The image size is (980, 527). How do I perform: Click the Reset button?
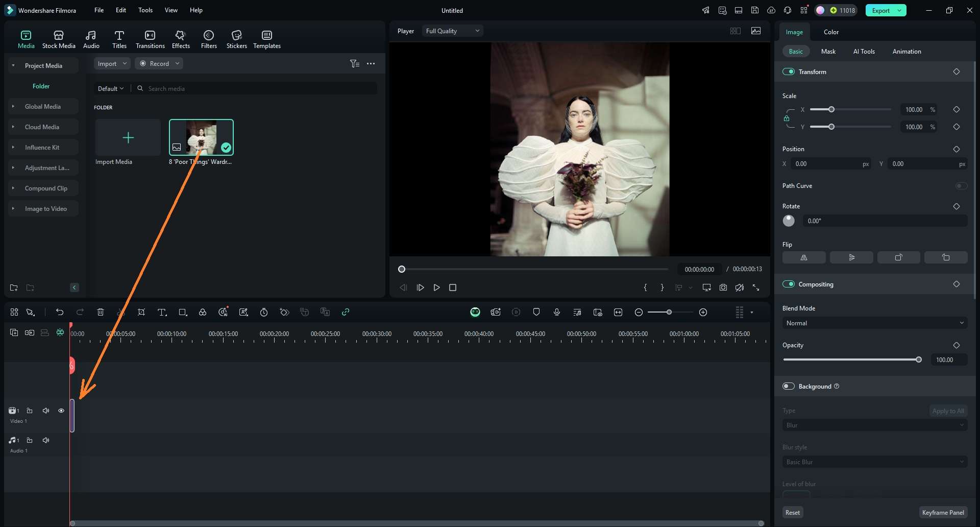[x=793, y=513]
